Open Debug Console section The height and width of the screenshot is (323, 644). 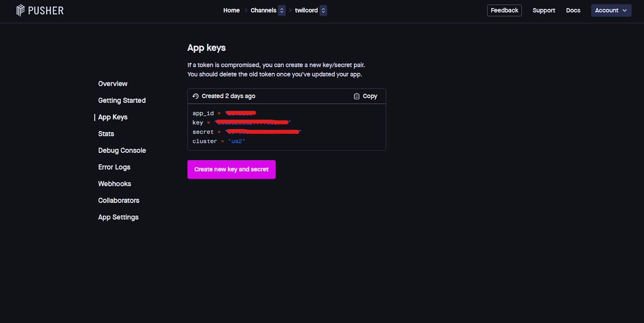[x=122, y=150]
